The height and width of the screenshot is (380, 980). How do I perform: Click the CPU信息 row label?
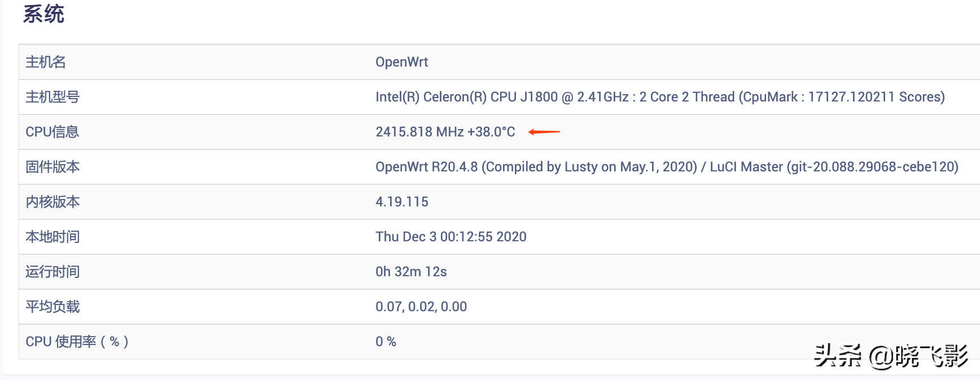pyautogui.click(x=52, y=132)
